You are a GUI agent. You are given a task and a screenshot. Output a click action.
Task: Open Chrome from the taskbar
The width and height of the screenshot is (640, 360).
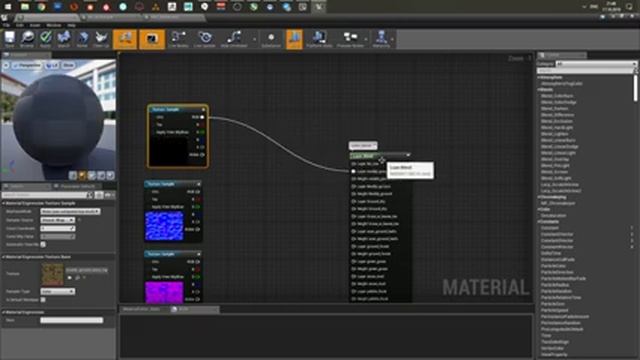pyautogui.click(x=41, y=7)
